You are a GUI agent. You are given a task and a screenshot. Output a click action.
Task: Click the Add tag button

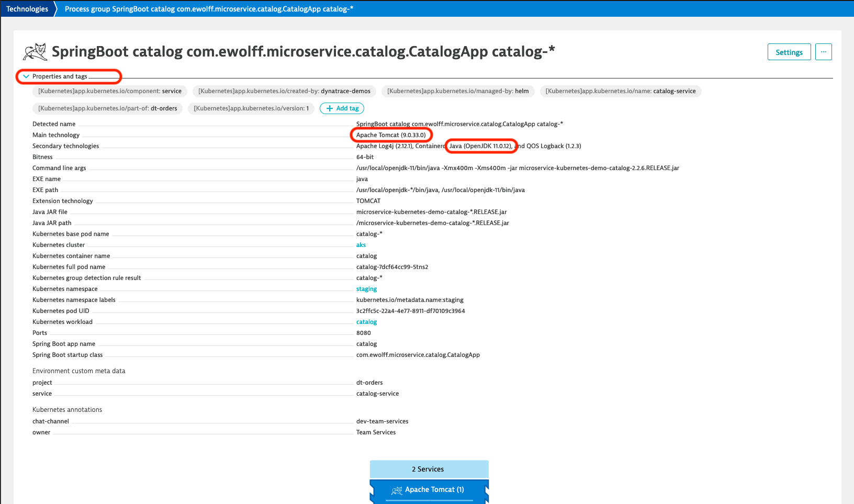(x=342, y=108)
